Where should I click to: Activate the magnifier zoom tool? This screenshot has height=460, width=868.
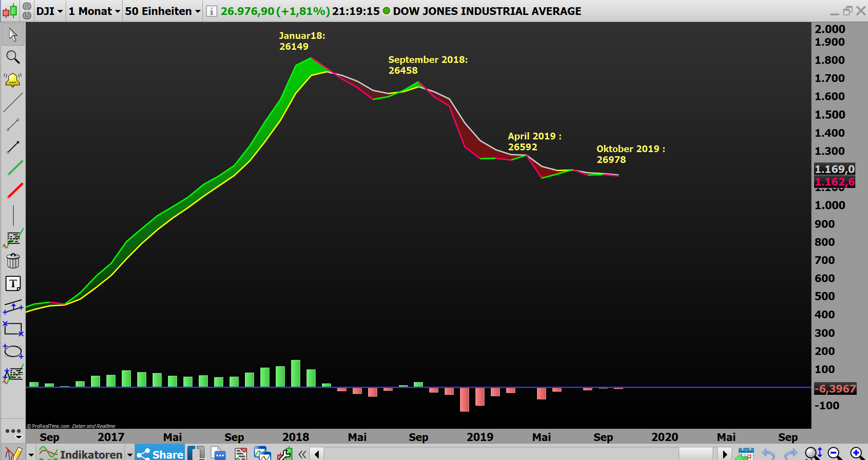[13, 57]
